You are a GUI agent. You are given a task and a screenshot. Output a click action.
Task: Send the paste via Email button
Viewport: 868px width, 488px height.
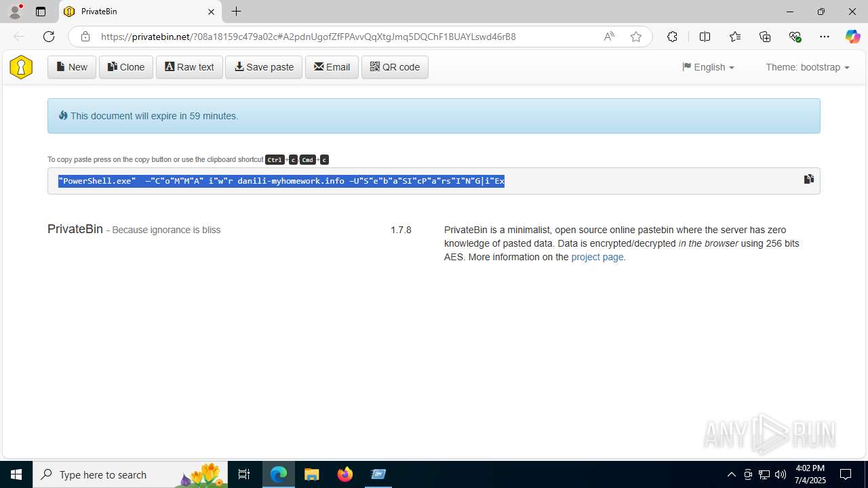332,67
